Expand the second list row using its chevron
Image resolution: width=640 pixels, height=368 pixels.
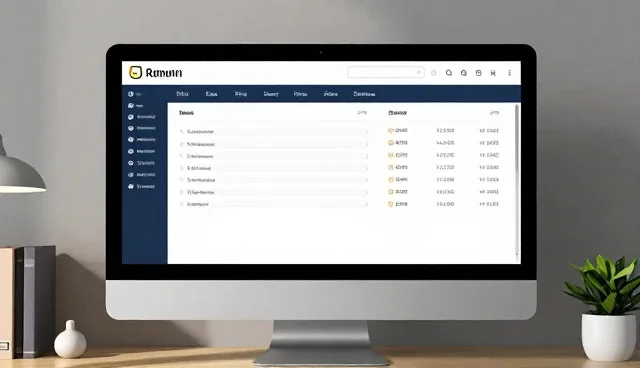pos(366,144)
